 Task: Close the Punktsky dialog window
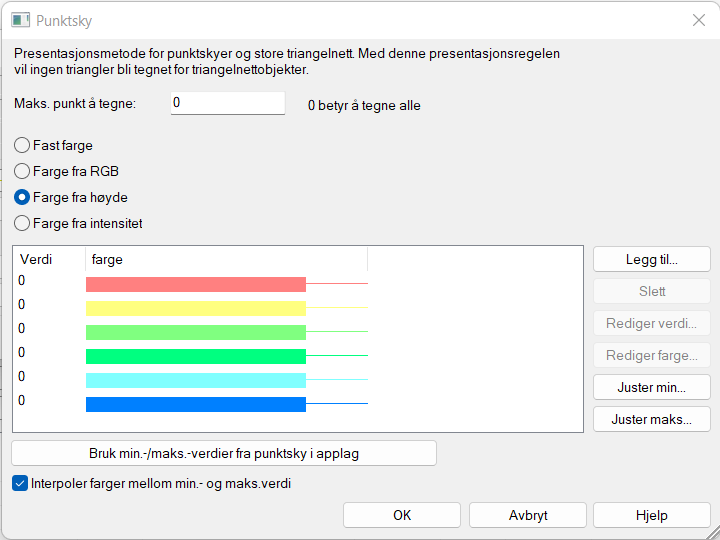(698, 20)
